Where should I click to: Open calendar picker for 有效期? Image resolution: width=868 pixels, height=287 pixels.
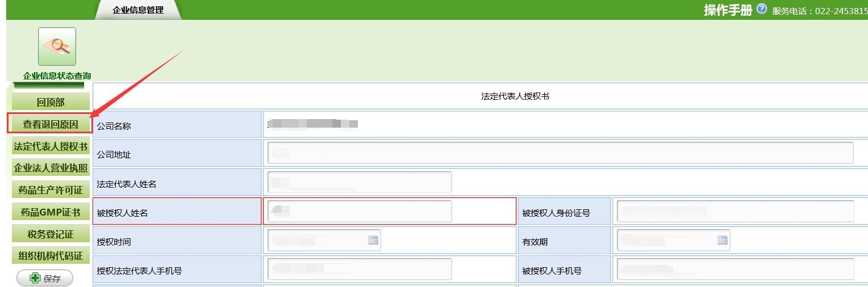(x=722, y=240)
